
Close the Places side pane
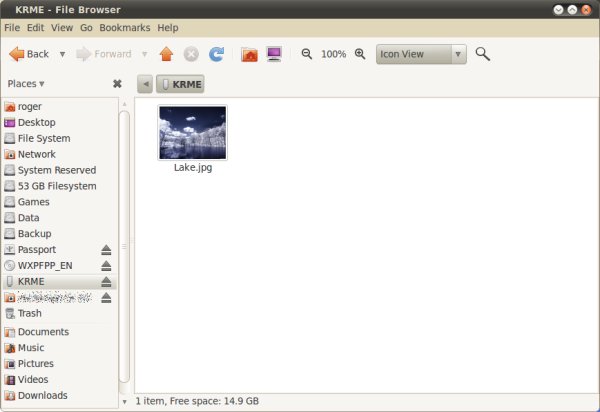[x=117, y=84]
